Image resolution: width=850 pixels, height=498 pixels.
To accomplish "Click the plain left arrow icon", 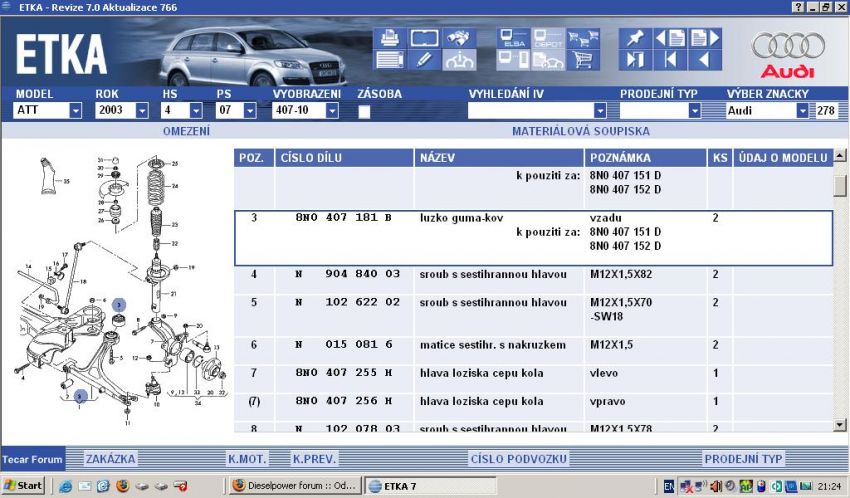I will point(705,60).
